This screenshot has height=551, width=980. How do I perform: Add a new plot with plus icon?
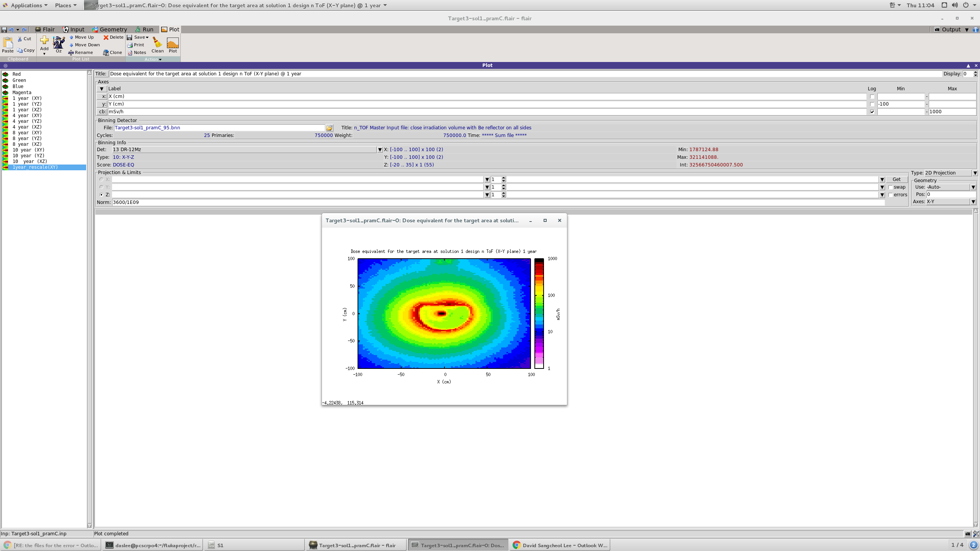(x=44, y=40)
